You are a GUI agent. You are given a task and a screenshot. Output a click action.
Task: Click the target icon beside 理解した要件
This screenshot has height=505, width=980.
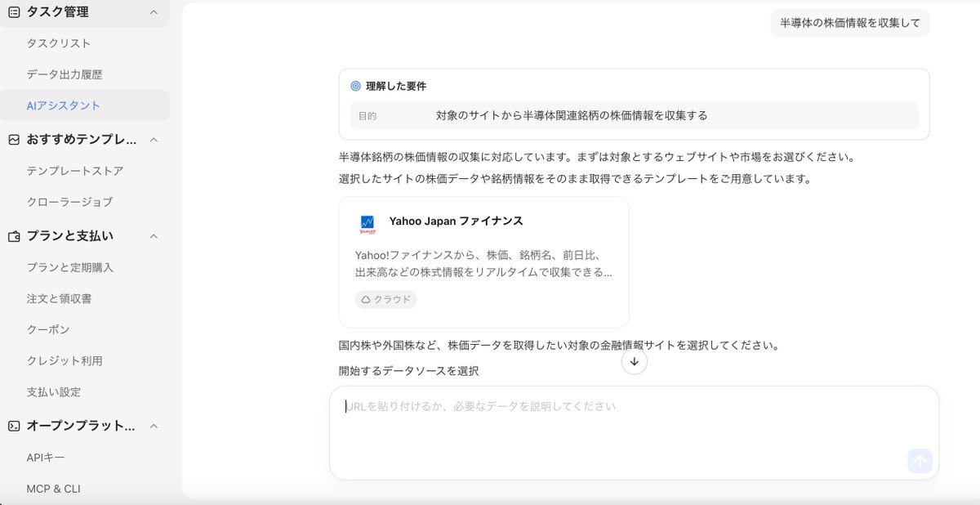356,86
